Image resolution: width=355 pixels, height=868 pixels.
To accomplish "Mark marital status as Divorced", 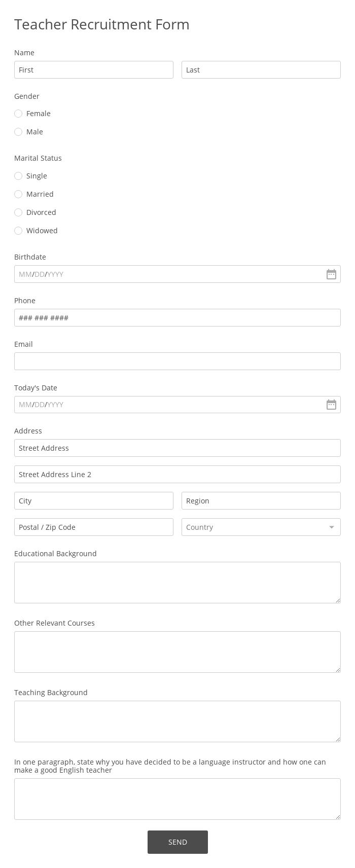I will point(18,212).
